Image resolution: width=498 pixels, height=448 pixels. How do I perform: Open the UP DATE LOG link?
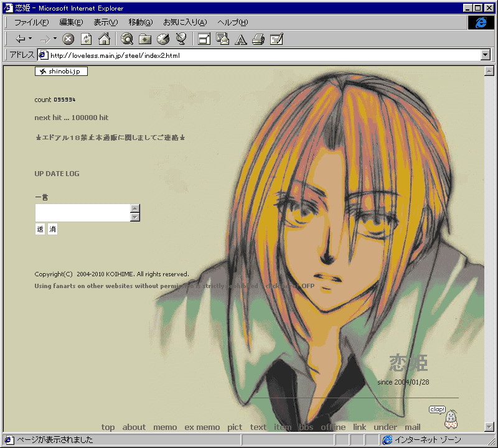click(x=57, y=174)
